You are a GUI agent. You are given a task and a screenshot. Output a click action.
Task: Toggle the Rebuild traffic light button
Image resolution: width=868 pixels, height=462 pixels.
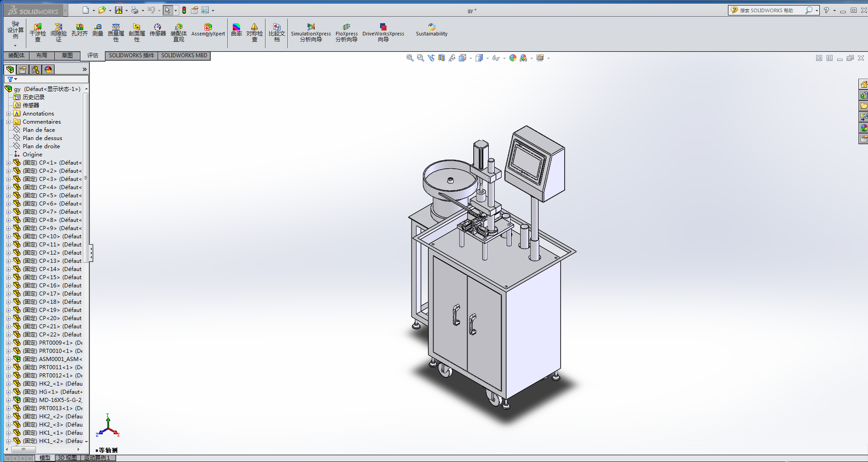tap(184, 10)
